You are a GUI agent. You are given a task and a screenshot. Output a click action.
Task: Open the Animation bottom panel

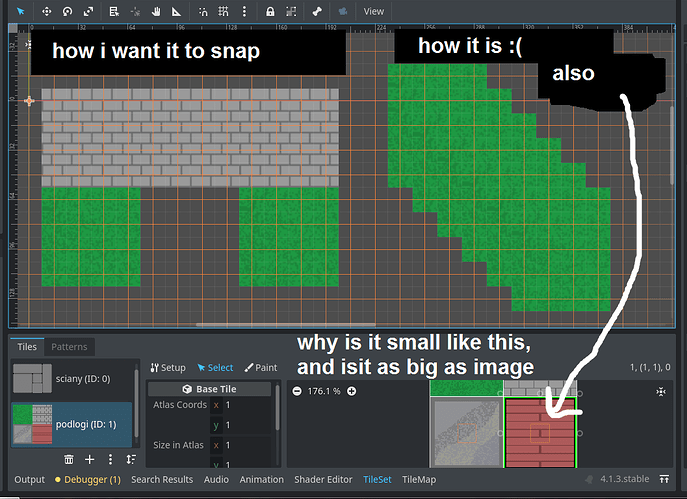(262, 480)
